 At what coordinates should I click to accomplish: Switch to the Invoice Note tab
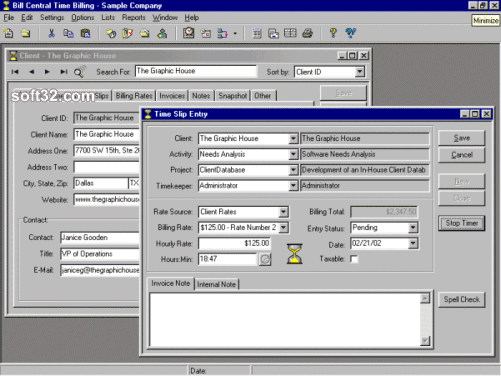(171, 283)
